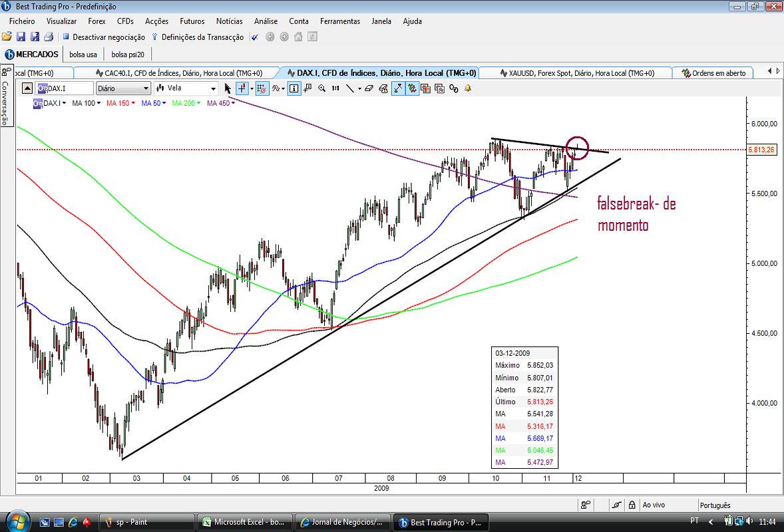Image resolution: width=784 pixels, height=532 pixels.
Task: Open the Futuros menu
Action: coord(192,21)
